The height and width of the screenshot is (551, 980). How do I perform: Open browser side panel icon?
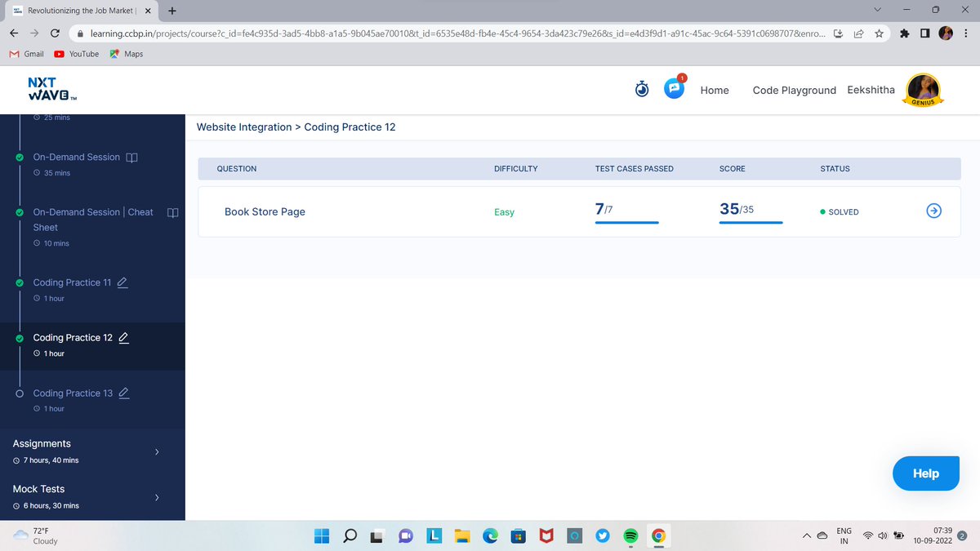[925, 34]
